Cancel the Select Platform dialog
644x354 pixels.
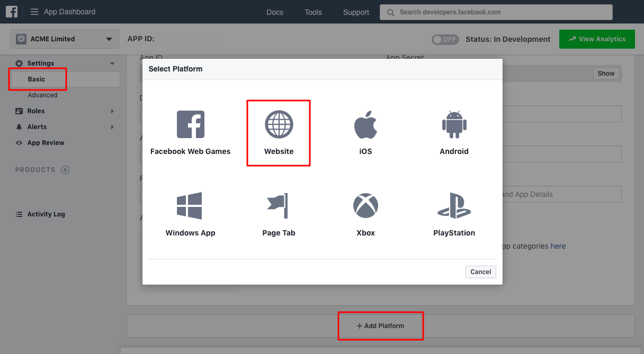pos(481,271)
